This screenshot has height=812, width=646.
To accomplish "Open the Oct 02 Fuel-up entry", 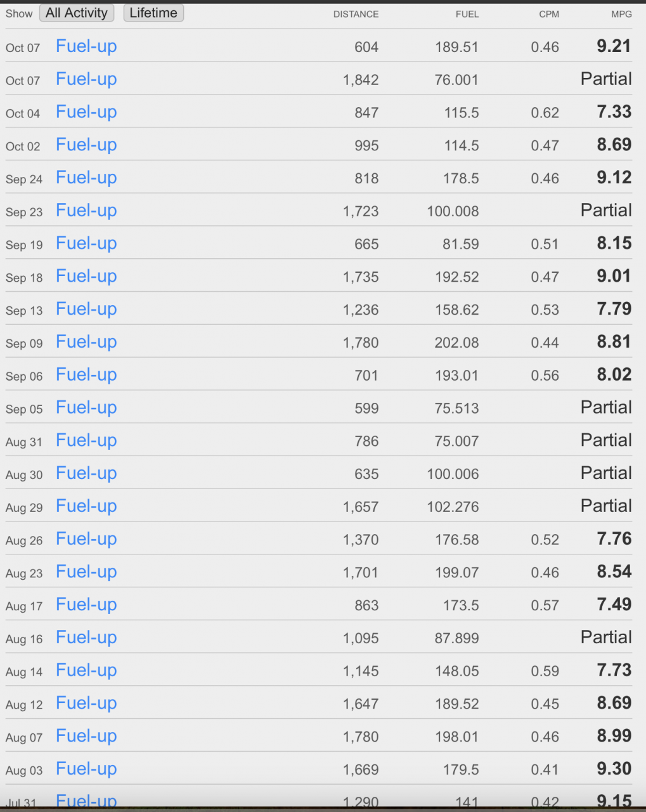I will click(x=86, y=145).
